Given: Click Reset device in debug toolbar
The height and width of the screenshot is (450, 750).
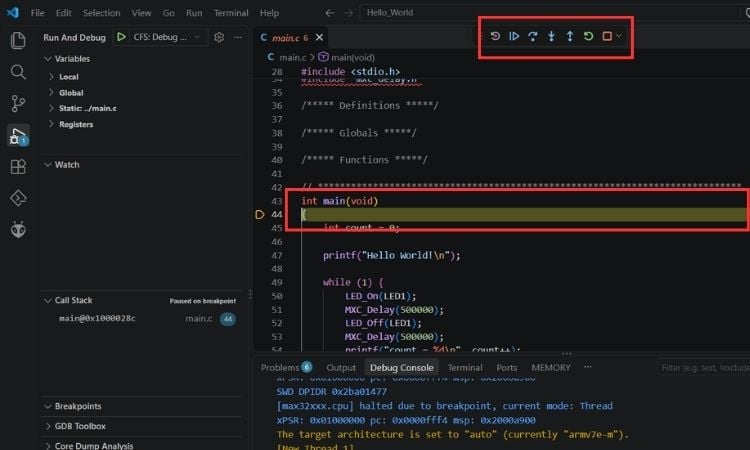Looking at the screenshot, I should 495,36.
